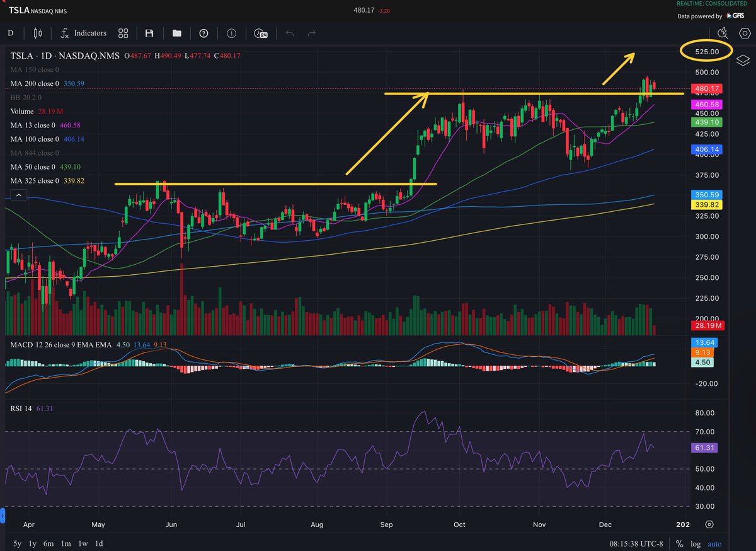Image resolution: width=756 pixels, height=551 pixels.
Task: Click the undo arrow
Action: [289, 33]
